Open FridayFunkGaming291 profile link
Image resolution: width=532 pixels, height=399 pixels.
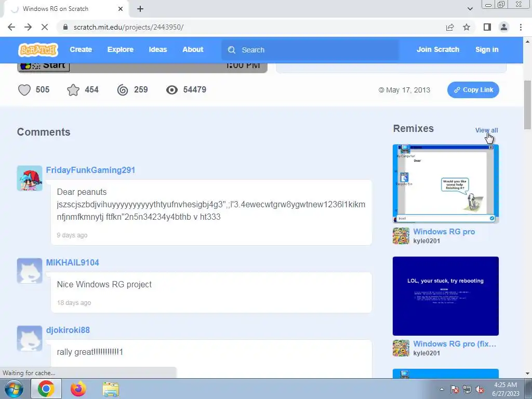click(x=90, y=170)
